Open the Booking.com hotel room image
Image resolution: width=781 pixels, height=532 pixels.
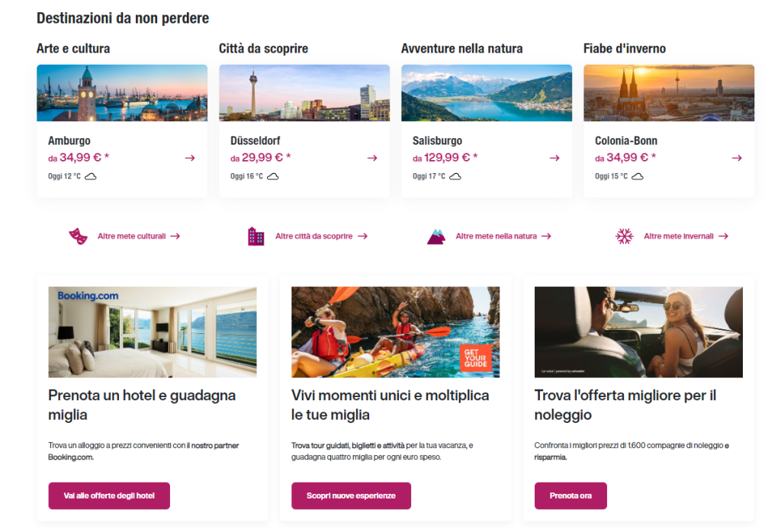pyautogui.click(x=153, y=332)
